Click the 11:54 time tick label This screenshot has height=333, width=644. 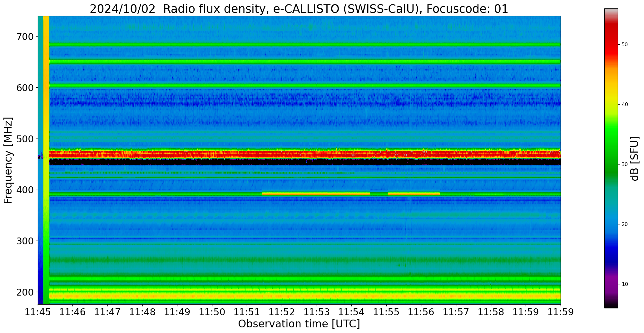tap(352, 312)
